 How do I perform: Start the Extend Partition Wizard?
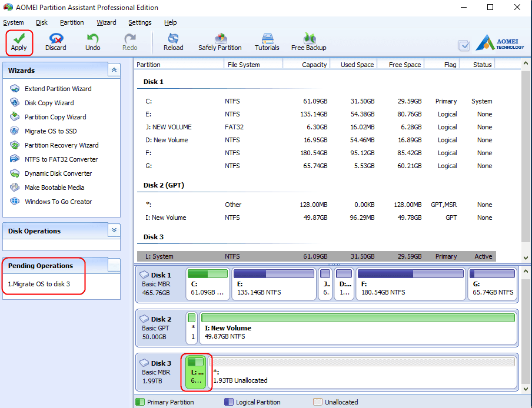[x=58, y=89]
